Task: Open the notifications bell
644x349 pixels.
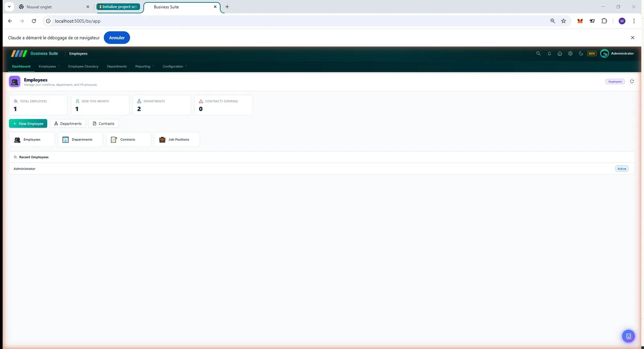Action: [549, 53]
